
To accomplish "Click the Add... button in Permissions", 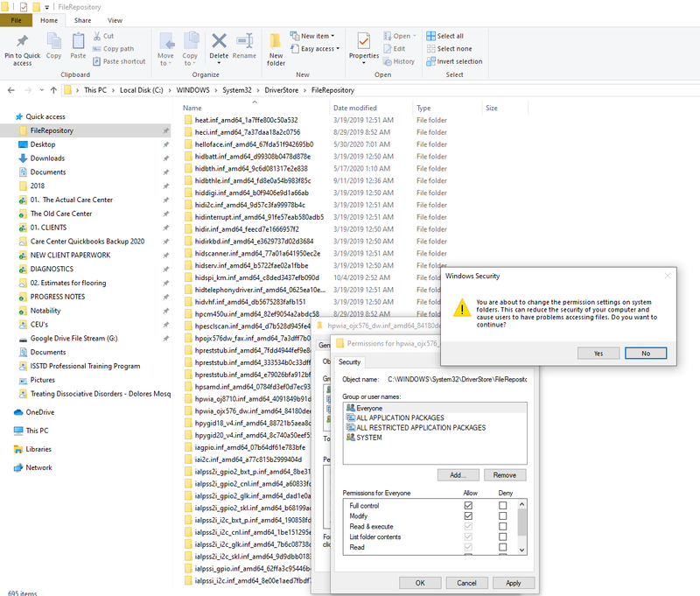I will (458, 474).
